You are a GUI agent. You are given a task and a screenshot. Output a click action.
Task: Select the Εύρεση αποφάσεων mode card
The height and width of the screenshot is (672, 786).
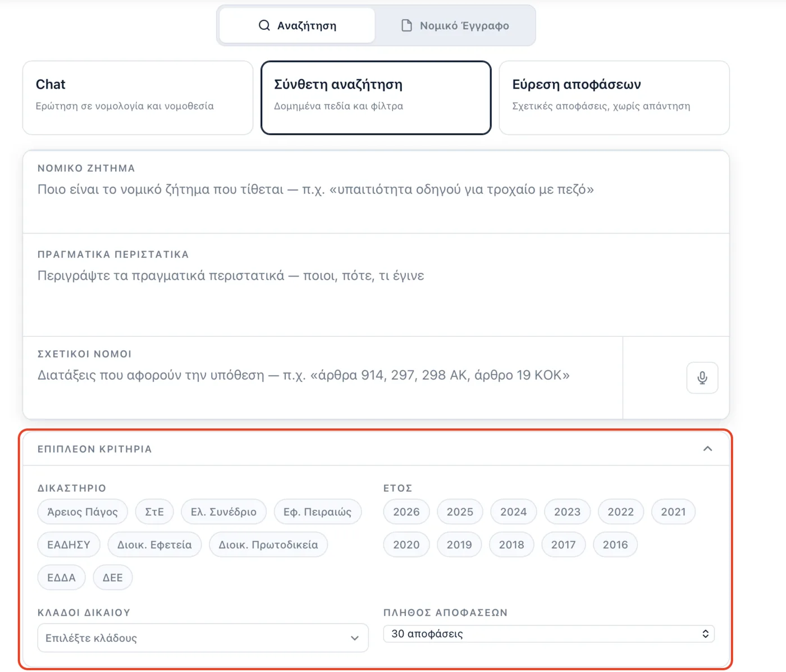pos(614,98)
